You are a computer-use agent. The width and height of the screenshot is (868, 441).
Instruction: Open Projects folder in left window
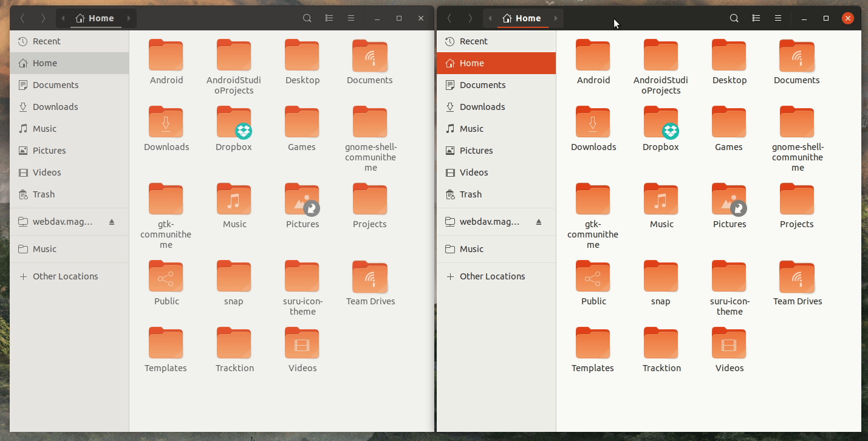pos(370,199)
